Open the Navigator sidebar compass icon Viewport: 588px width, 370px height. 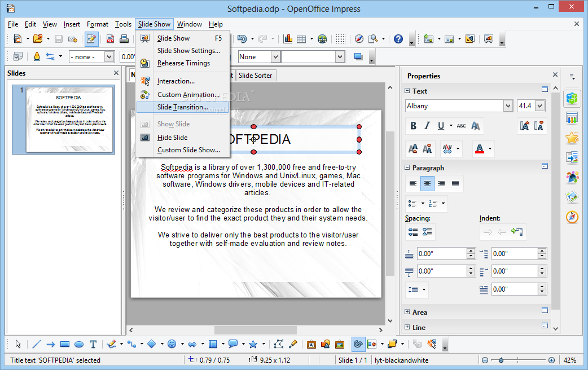[572, 217]
